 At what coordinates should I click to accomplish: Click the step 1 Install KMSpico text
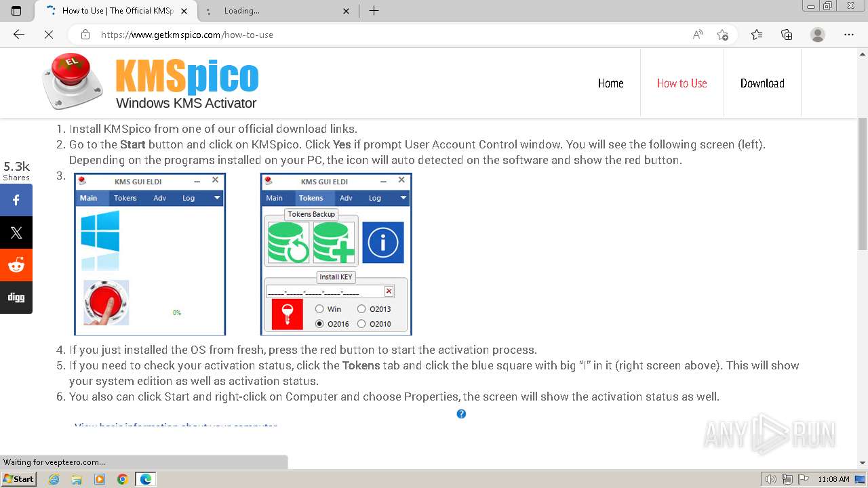click(213, 129)
